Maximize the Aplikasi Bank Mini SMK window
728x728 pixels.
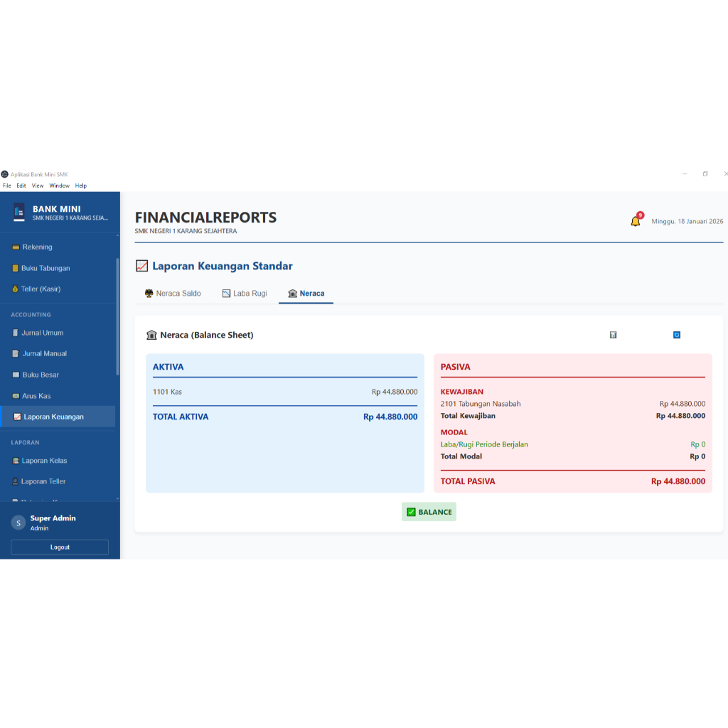705,174
